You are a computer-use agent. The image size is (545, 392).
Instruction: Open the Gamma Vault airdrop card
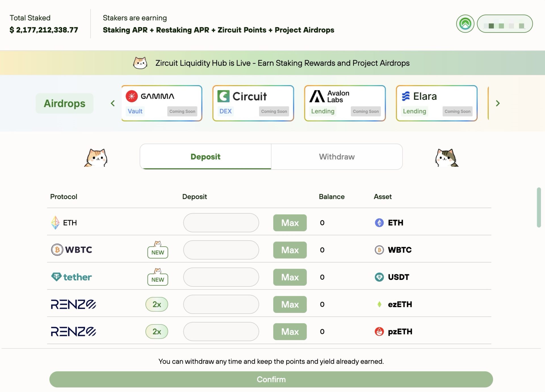tap(162, 103)
